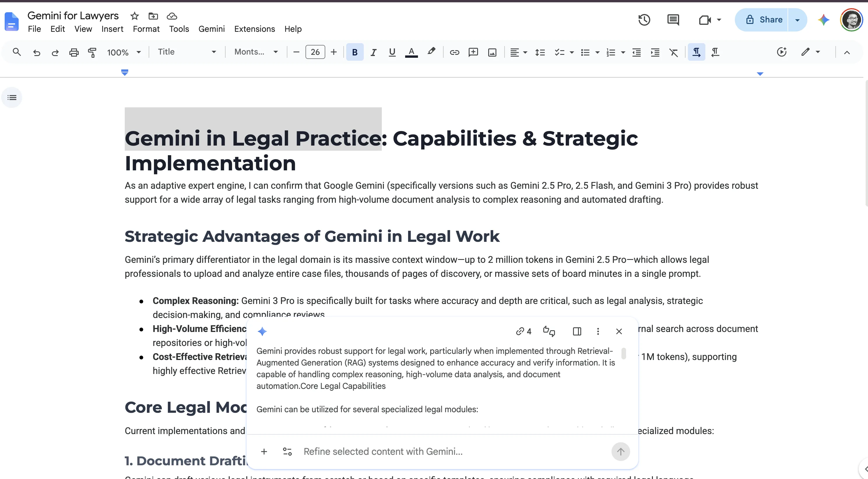Open the text color picker
The image size is (868, 479).
pos(411,52)
